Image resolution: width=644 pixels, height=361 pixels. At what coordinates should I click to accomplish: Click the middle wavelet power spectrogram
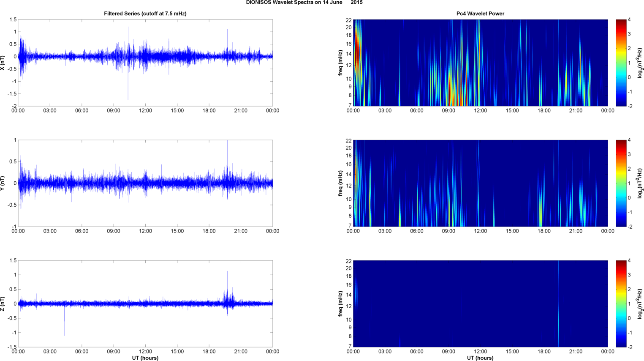coord(480,183)
